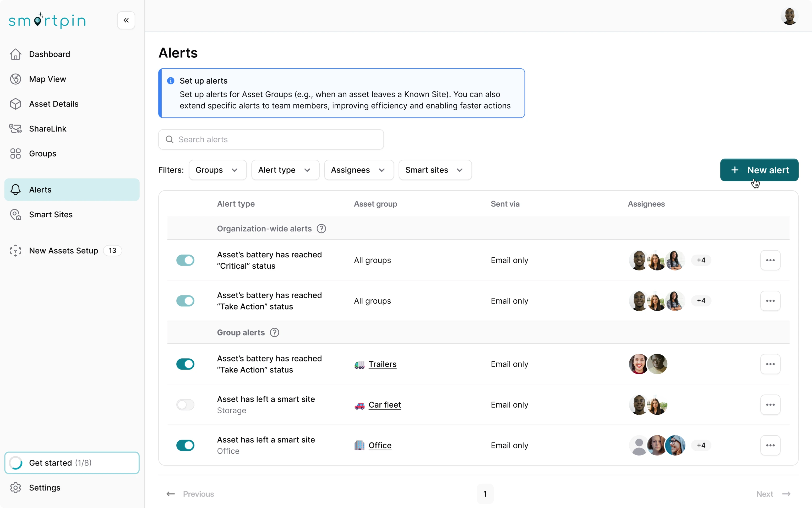Select the Map View globe icon
812x508 pixels.
[x=15, y=79]
